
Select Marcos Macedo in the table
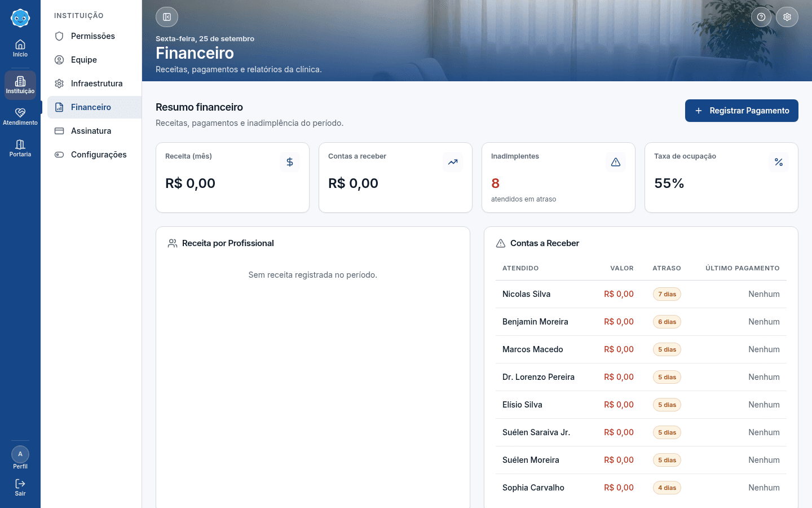pos(532,349)
